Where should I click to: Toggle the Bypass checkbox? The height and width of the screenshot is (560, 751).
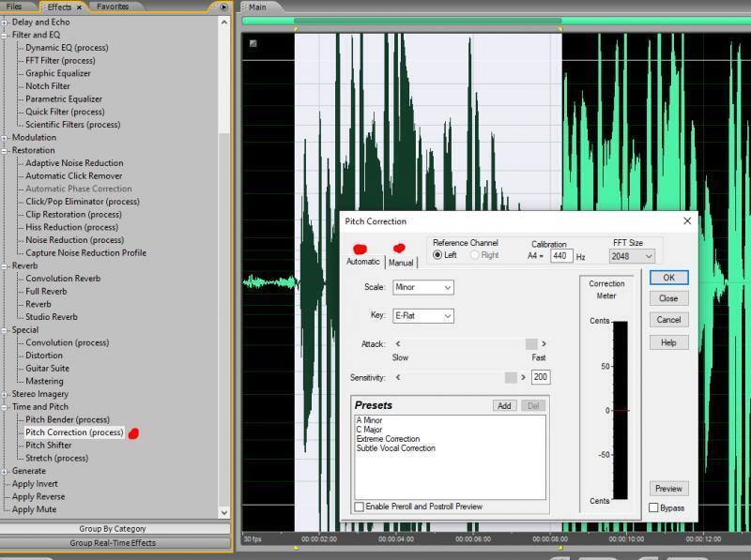653,507
